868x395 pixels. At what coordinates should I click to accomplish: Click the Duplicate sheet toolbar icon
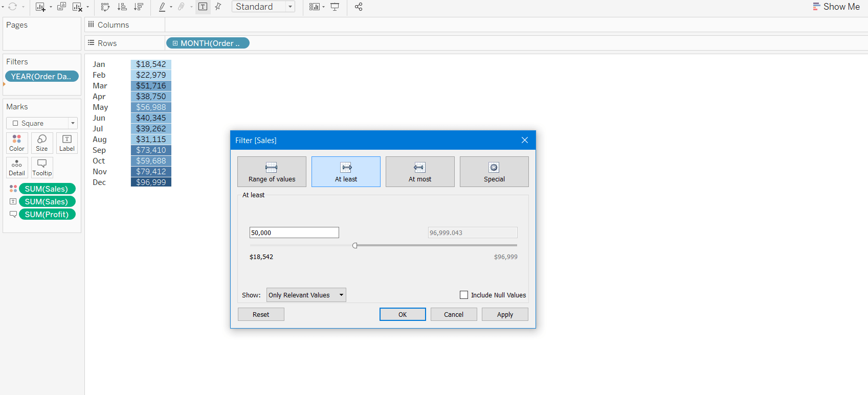click(61, 7)
